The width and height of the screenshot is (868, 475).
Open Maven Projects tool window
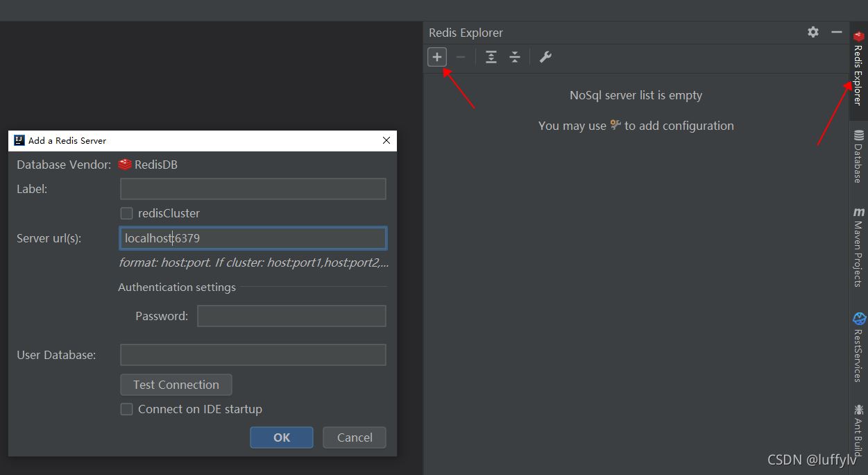858,247
